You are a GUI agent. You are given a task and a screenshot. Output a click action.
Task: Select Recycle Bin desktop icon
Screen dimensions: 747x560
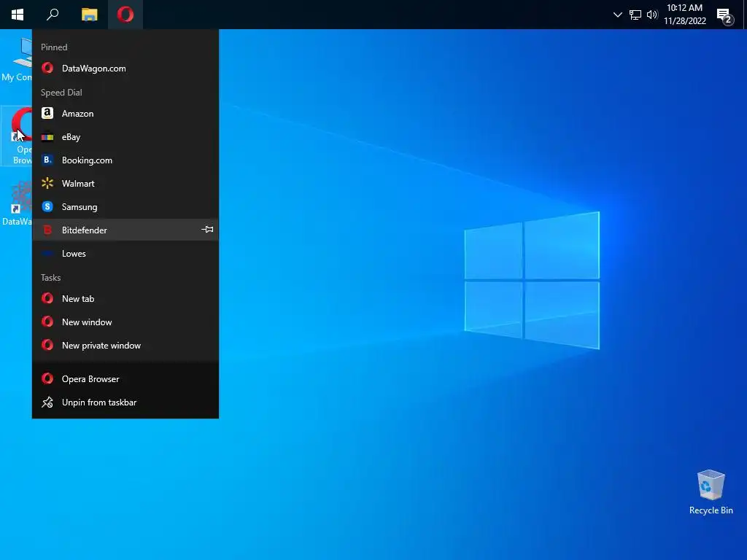click(711, 492)
